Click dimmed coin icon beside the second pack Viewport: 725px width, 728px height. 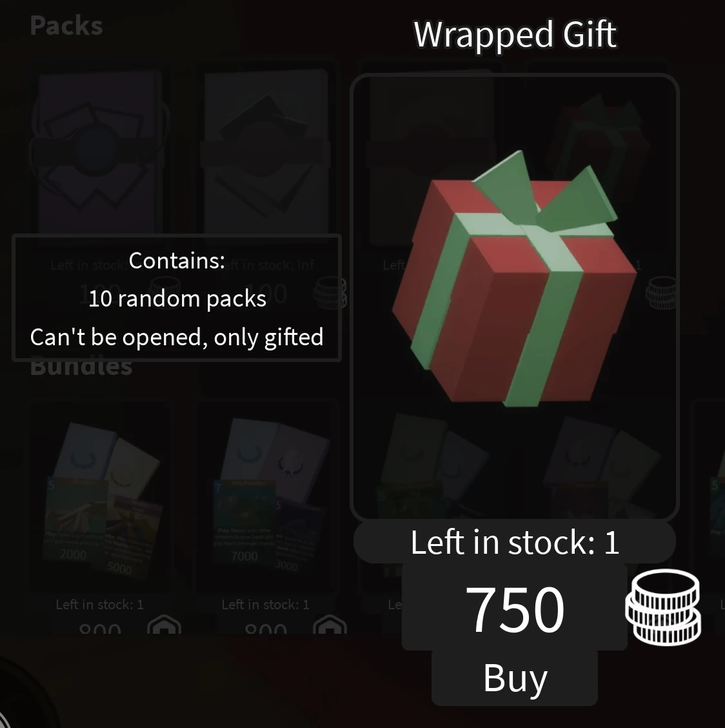(x=330, y=292)
